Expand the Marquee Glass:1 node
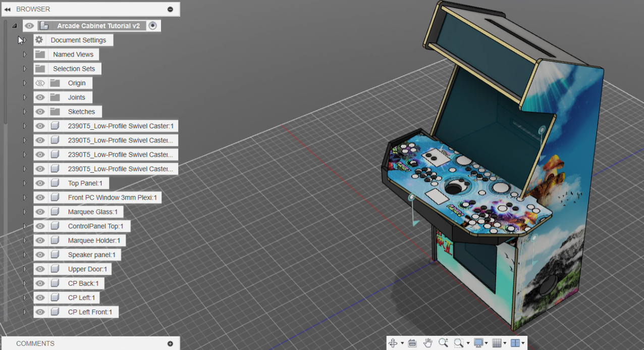 pyautogui.click(x=25, y=212)
